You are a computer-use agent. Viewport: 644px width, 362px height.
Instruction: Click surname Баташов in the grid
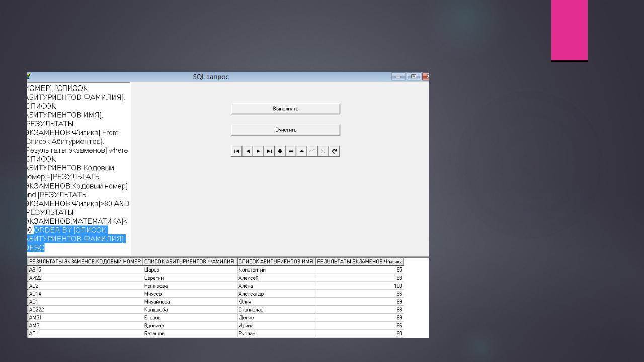[190, 333]
